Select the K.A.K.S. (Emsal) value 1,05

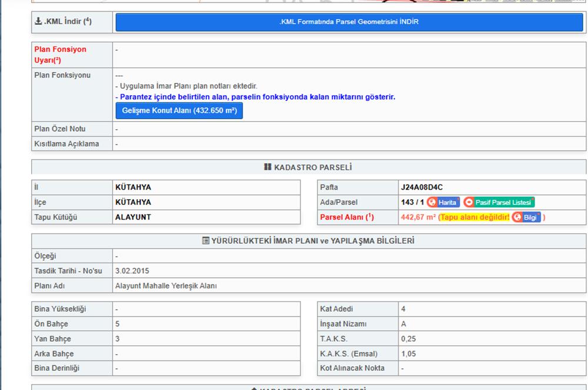tap(409, 354)
